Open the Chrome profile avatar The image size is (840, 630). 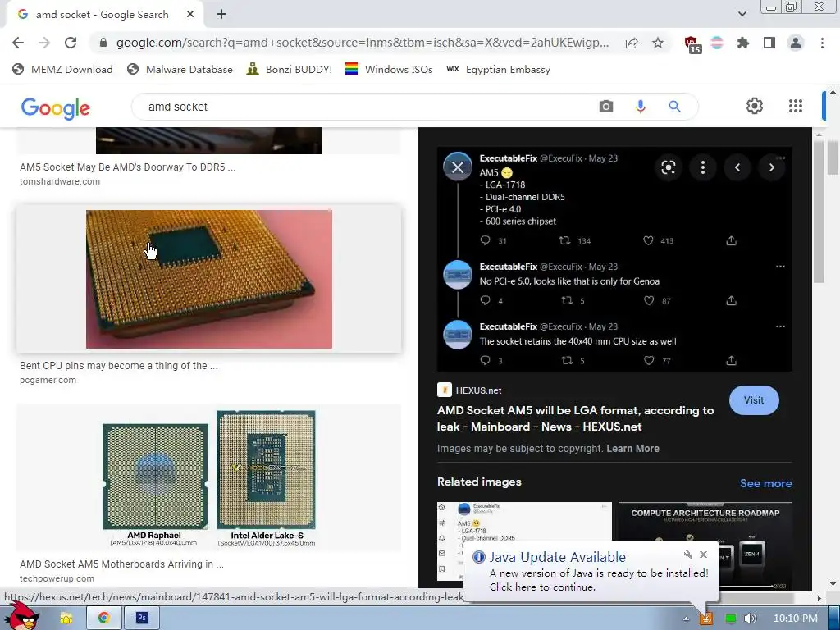tap(796, 43)
